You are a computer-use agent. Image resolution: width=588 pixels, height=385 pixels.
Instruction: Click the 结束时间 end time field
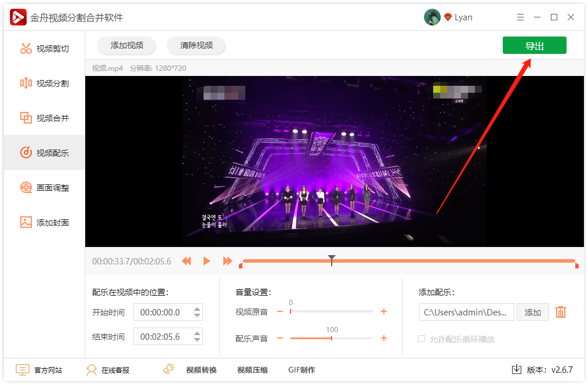coord(168,337)
